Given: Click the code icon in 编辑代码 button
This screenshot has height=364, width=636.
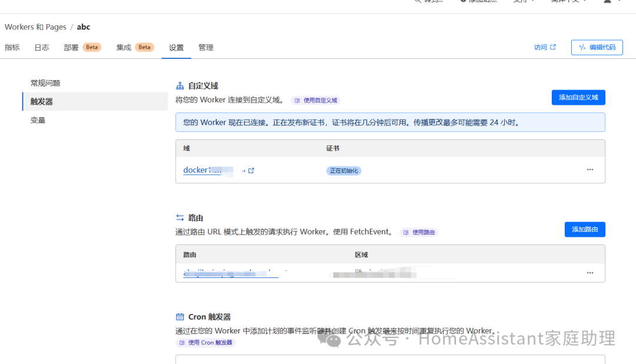Looking at the screenshot, I should coord(582,48).
